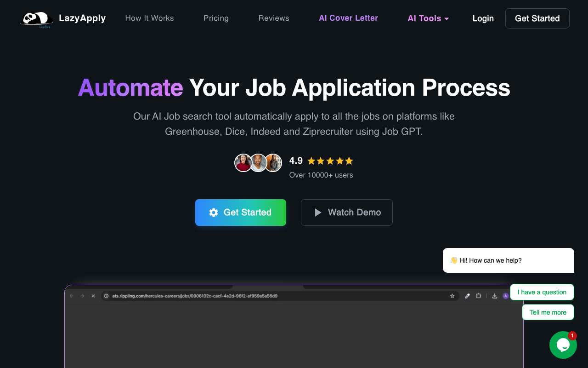This screenshot has height=368, width=588.
Task: Click the demo browser's purple profile avatar
Action: (x=506, y=296)
